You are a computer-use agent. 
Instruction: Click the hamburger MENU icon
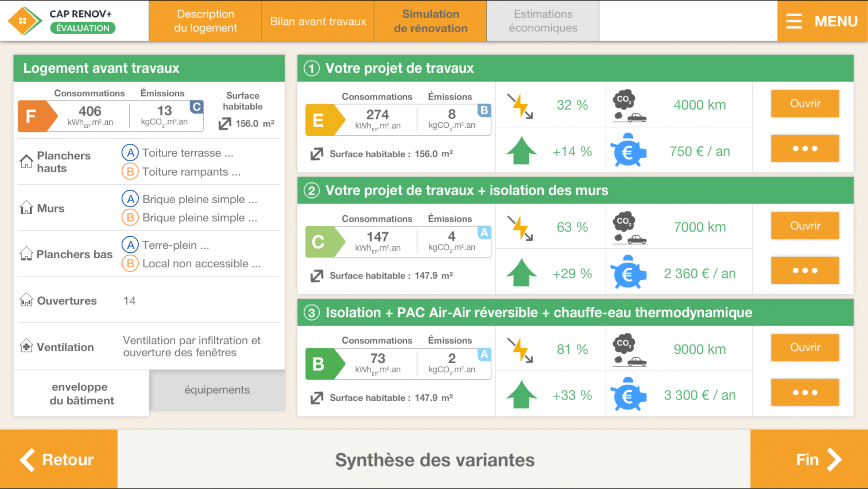point(794,21)
